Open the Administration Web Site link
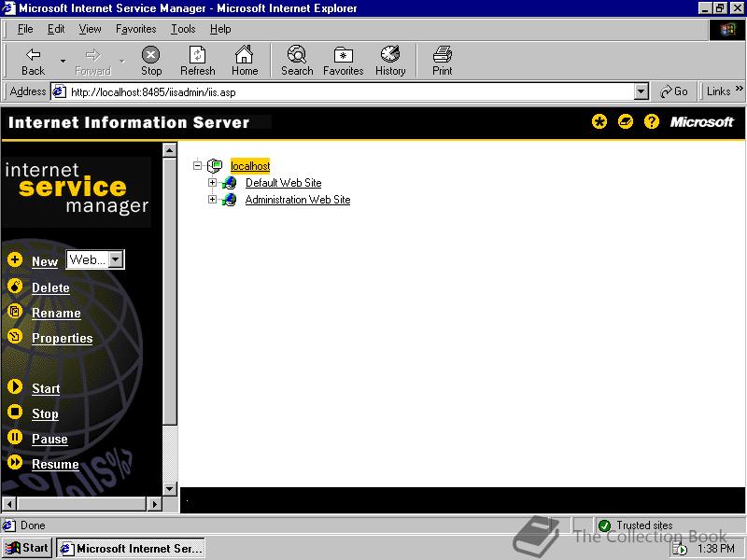 pyautogui.click(x=298, y=200)
